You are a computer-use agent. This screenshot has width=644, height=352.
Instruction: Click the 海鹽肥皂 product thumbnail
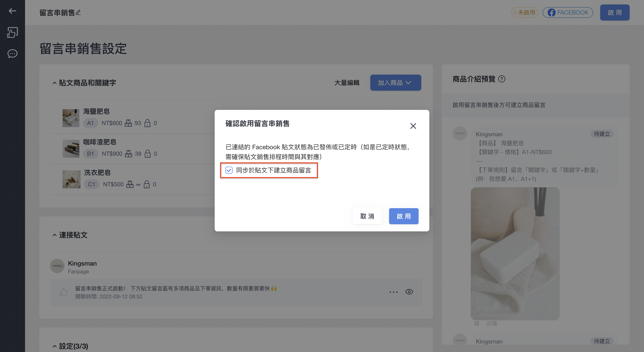[x=71, y=118]
